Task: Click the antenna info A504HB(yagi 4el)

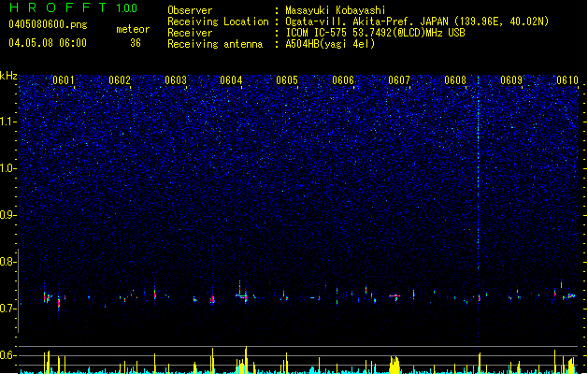Action: 330,44
